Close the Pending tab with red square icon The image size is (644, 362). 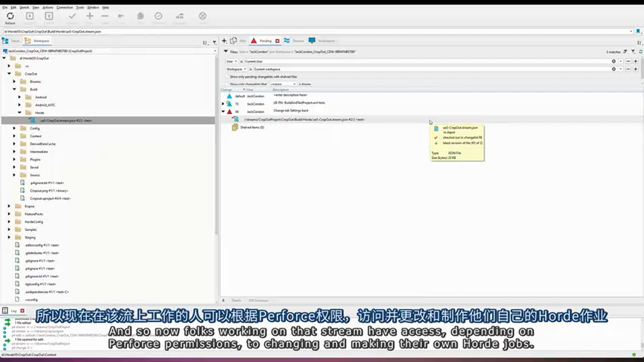pyautogui.click(x=277, y=41)
